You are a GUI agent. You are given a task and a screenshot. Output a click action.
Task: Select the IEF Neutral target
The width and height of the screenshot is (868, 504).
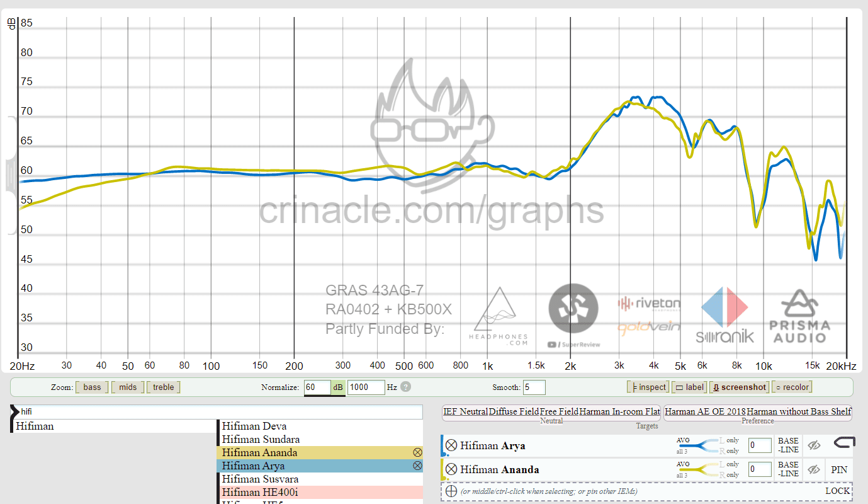coord(466,411)
